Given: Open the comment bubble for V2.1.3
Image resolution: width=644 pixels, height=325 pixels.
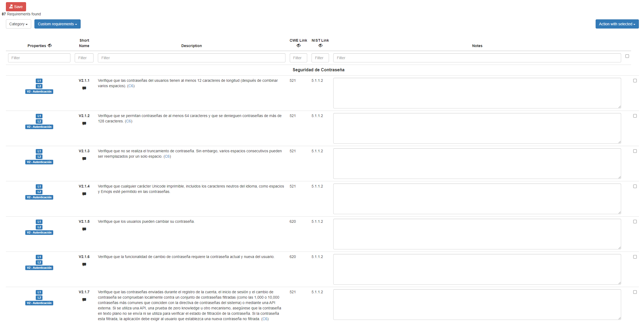Looking at the screenshot, I should tap(84, 159).
